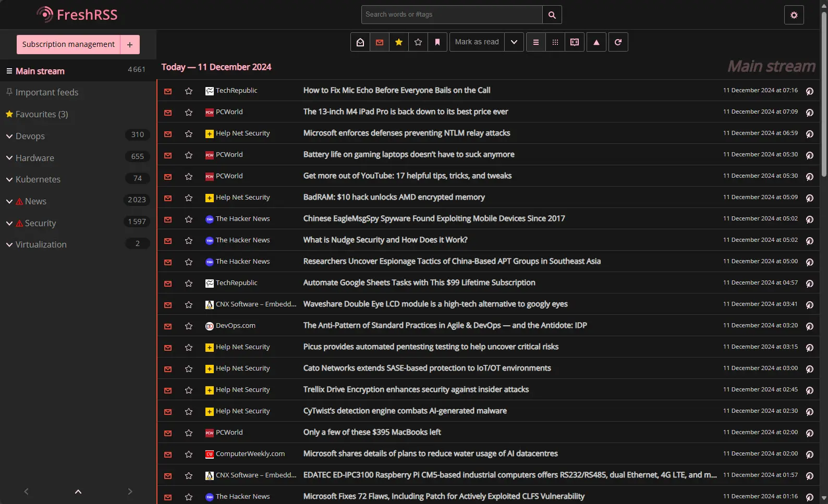The height and width of the screenshot is (504, 828).
Task: Open original link for 'water usage of AI datacentres'
Action: pos(810,454)
